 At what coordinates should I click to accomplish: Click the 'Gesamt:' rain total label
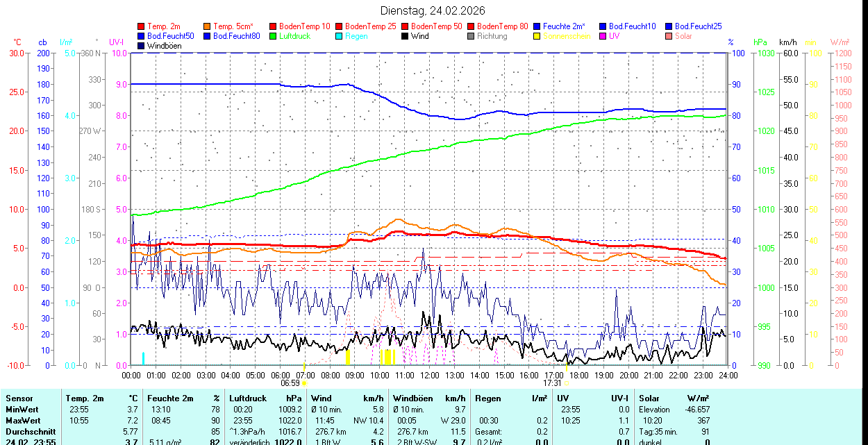pos(490,432)
